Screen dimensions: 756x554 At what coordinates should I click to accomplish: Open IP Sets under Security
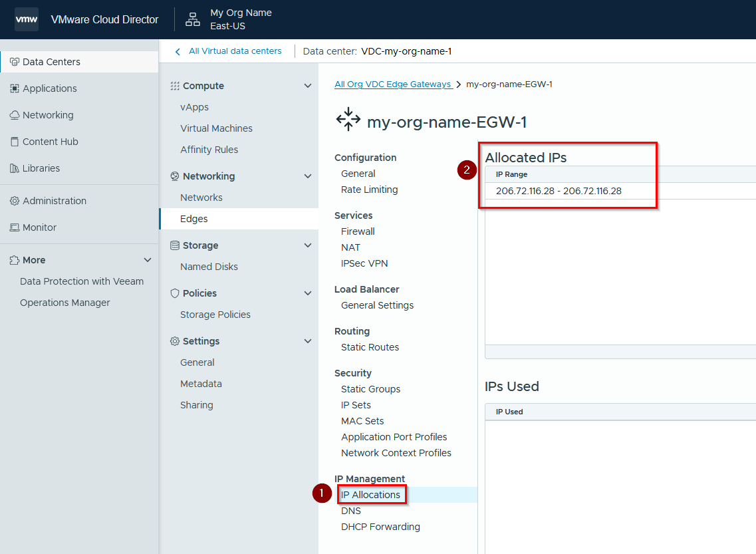(x=356, y=405)
